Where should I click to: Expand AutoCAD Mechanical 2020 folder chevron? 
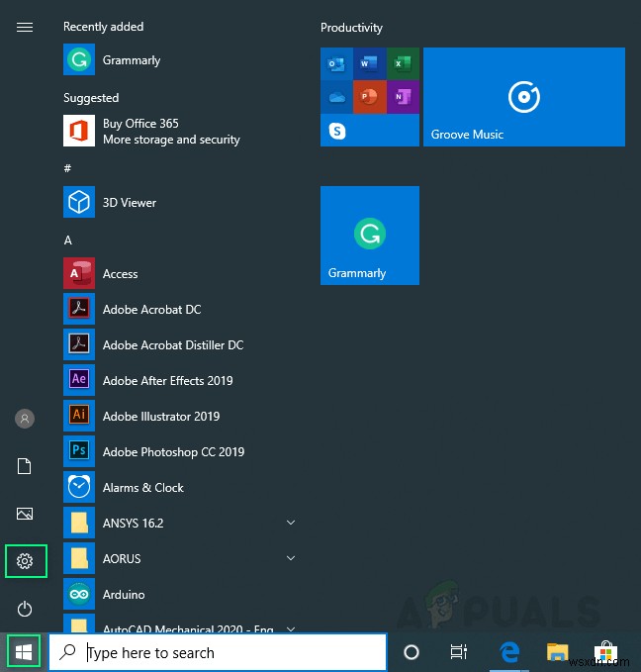[x=291, y=628]
